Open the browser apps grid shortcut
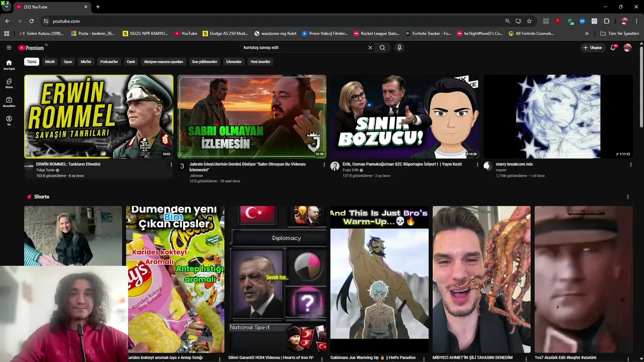The image size is (644, 362). click(x=7, y=34)
